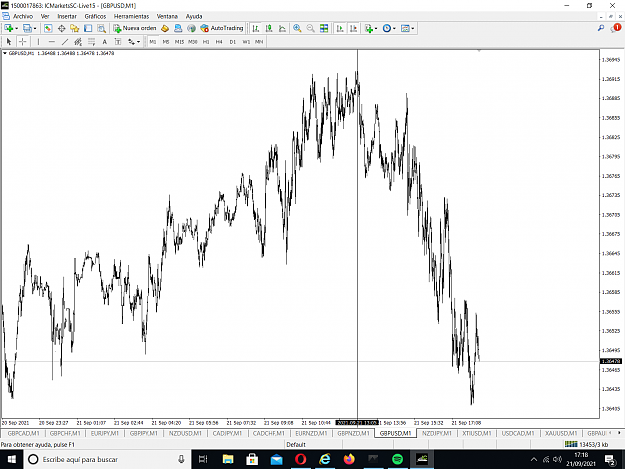Viewport: 625px width, 469px height.
Task: Tile chart windows
Action: [324, 28]
